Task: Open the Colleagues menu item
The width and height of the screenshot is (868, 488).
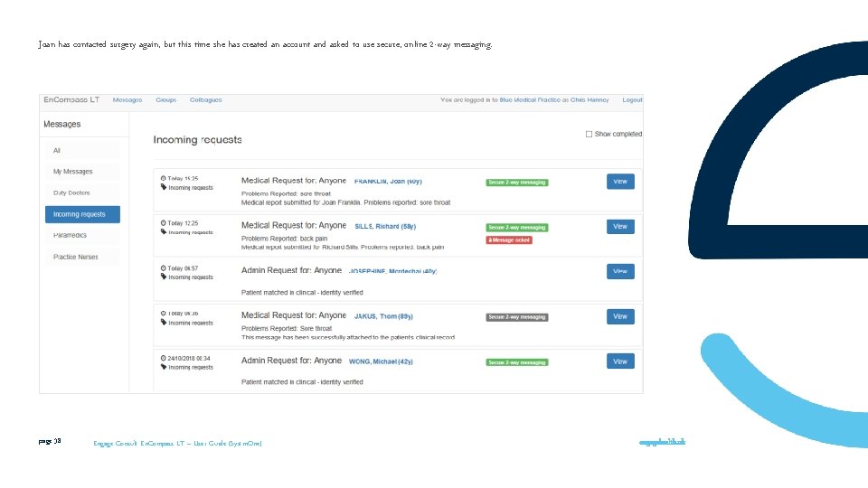Action: tap(206, 100)
